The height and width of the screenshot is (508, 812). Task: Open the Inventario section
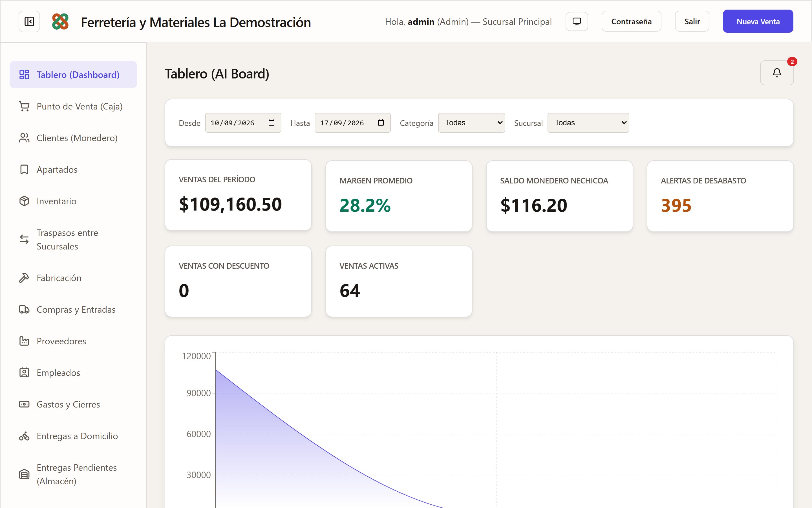coord(73,201)
